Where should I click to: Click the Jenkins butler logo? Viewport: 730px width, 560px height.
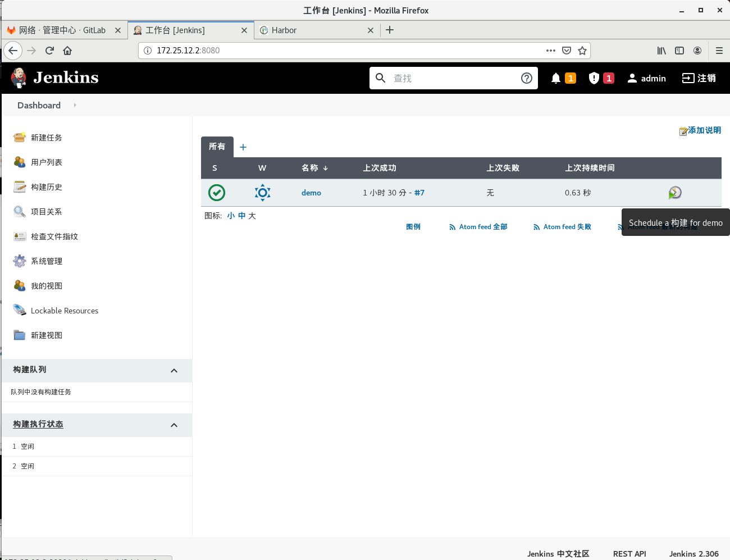19,78
